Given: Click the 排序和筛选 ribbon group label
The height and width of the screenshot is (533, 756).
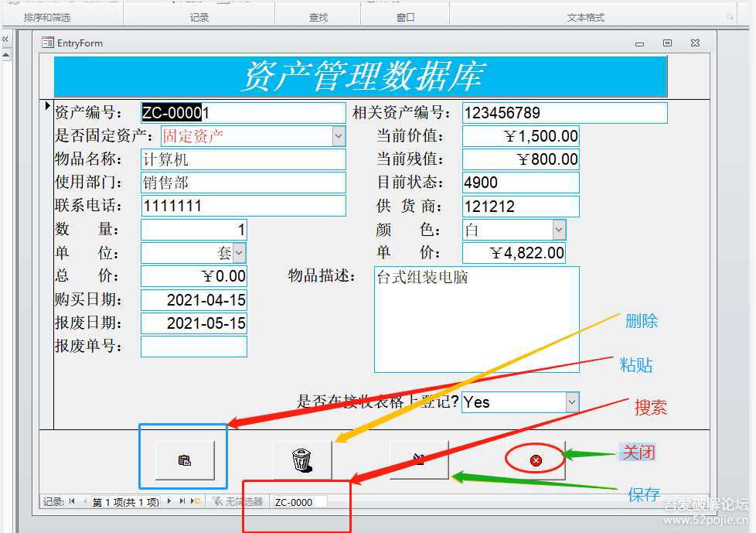Looking at the screenshot, I should coord(47,17).
